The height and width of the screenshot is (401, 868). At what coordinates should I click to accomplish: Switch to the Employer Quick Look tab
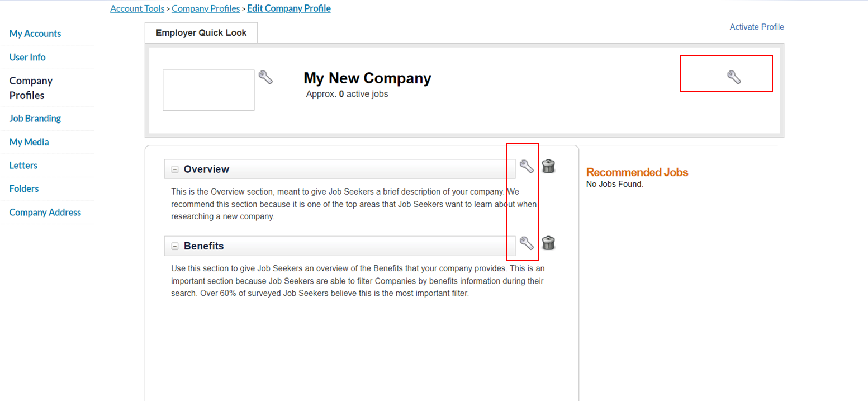(x=201, y=32)
